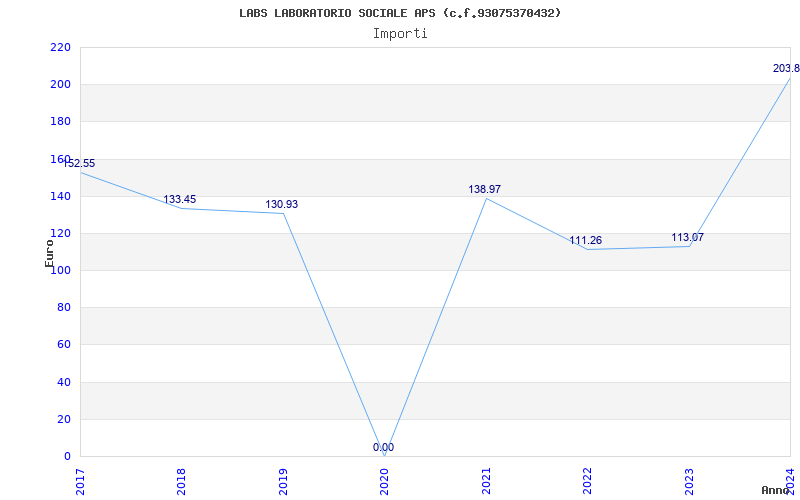800x500 pixels.
Task: Select the 133.45 data label
Action: 180,199
